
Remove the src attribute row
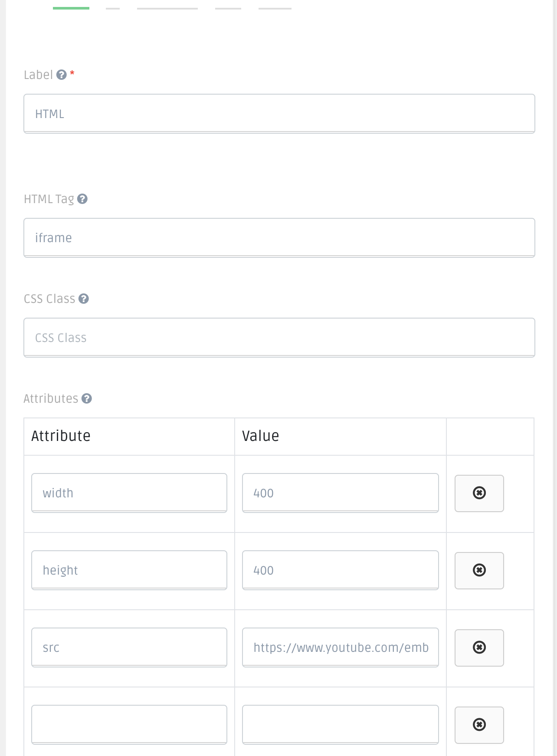[x=478, y=648]
